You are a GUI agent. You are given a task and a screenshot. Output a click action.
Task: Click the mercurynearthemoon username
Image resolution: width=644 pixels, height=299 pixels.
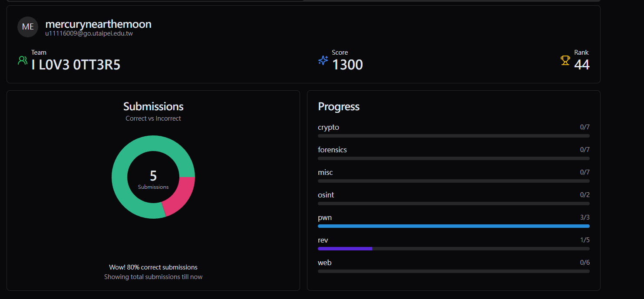98,24
